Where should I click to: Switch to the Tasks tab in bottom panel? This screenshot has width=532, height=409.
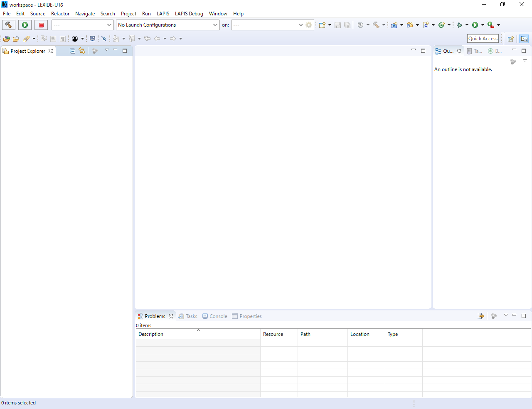coord(188,316)
